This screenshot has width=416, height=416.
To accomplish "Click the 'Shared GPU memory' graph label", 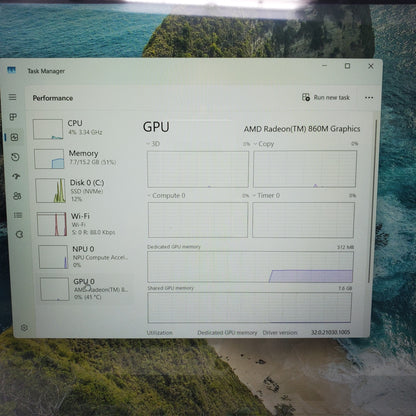I will point(170,288).
